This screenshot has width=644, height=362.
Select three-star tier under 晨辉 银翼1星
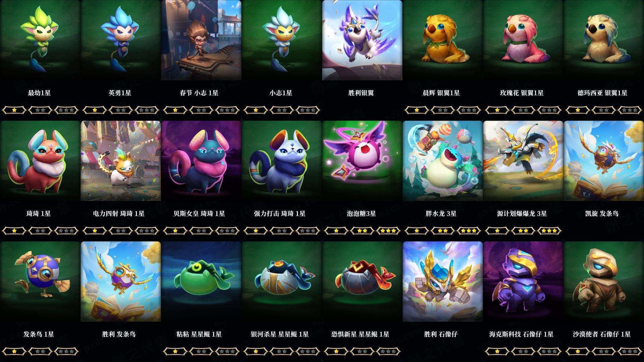coord(469,110)
